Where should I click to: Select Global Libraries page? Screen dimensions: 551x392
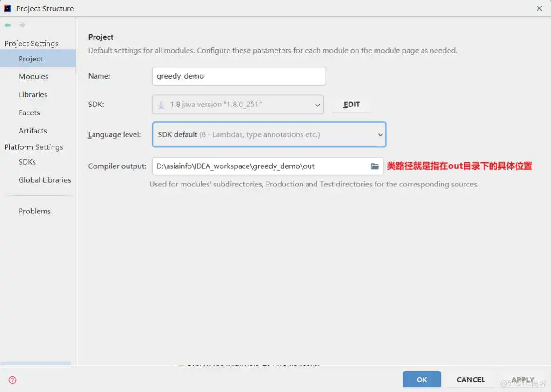[x=44, y=180]
